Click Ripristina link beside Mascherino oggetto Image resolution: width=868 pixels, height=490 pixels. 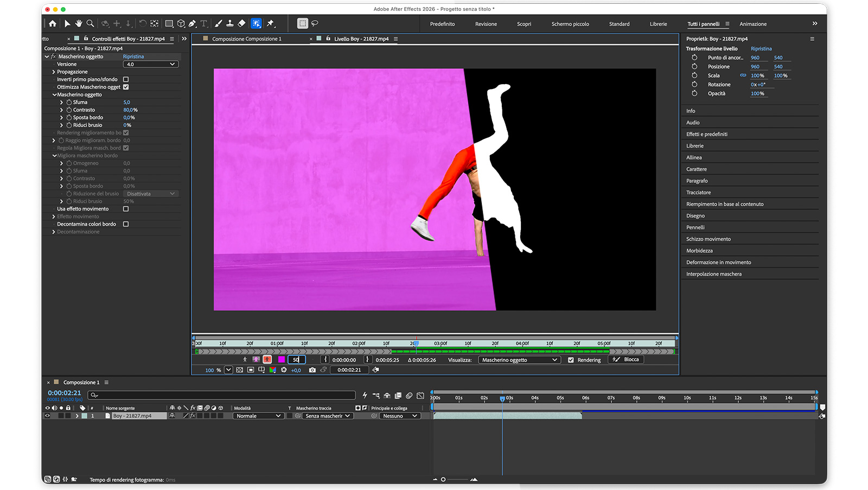pos(133,56)
